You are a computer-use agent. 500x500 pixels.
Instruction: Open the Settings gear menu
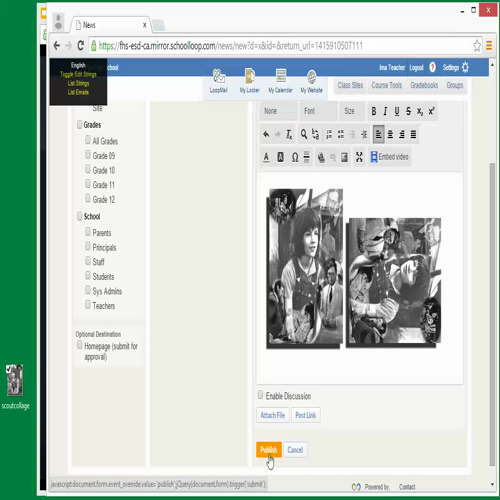pyautogui.click(x=456, y=67)
